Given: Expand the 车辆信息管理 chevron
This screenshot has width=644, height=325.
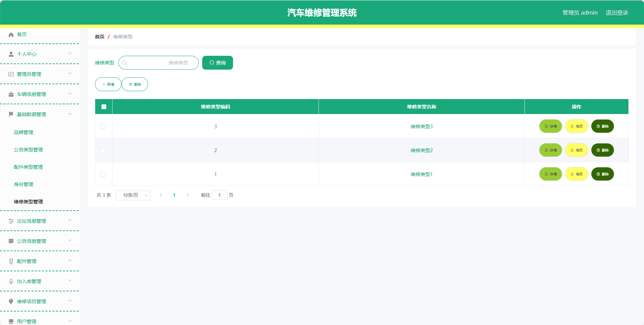Looking at the screenshot, I should coord(70,94).
